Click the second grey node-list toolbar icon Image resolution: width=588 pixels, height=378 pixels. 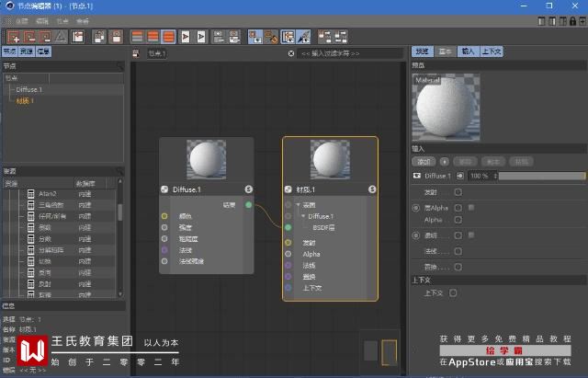(x=234, y=37)
